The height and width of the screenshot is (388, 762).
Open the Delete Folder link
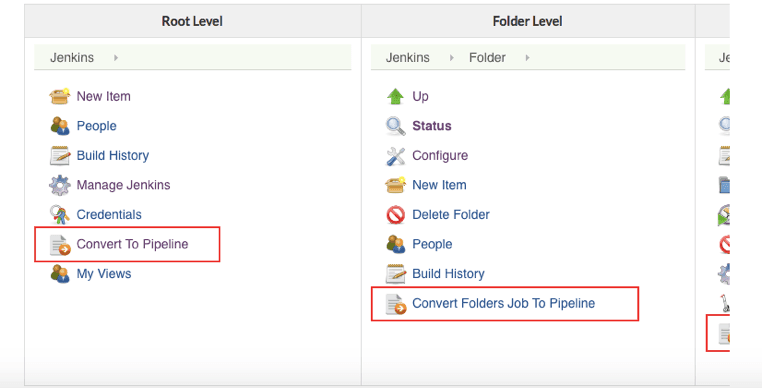click(x=450, y=214)
